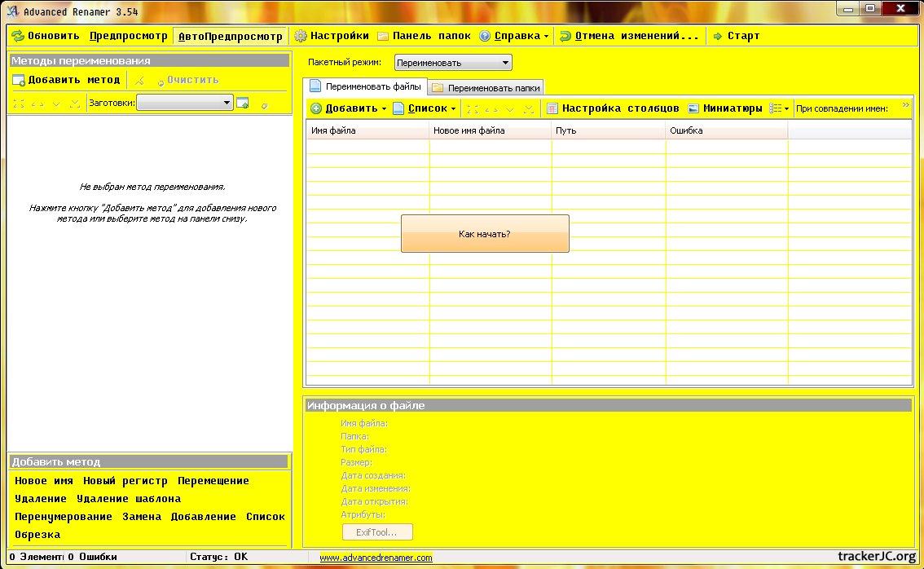Open Настройка столбцов column settings
Viewport: 924px width, 569px height.
coord(612,108)
